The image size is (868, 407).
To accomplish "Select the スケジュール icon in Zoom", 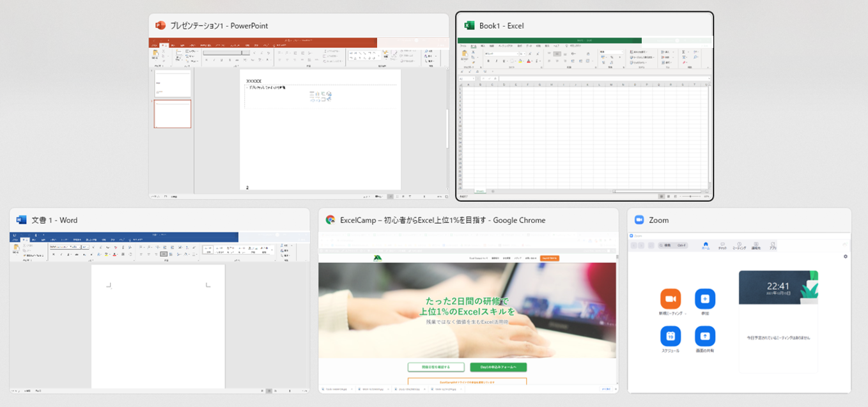I will [x=670, y=337].
